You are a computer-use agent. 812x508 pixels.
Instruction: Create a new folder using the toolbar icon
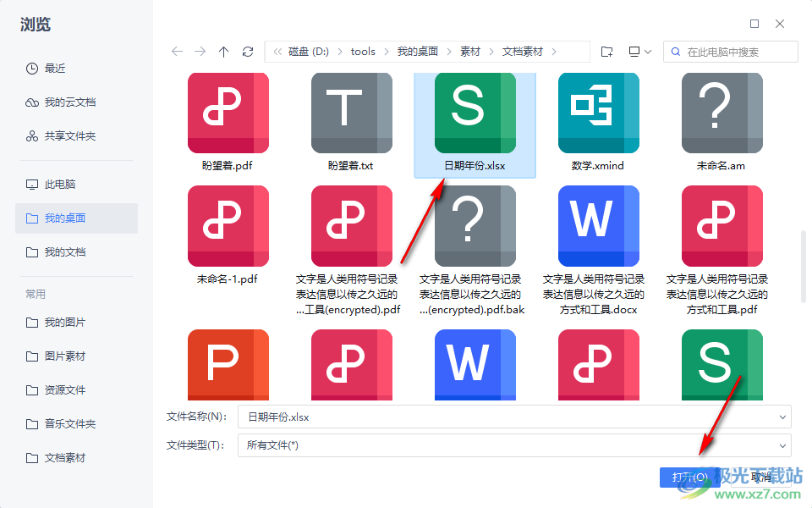point(607,52)
